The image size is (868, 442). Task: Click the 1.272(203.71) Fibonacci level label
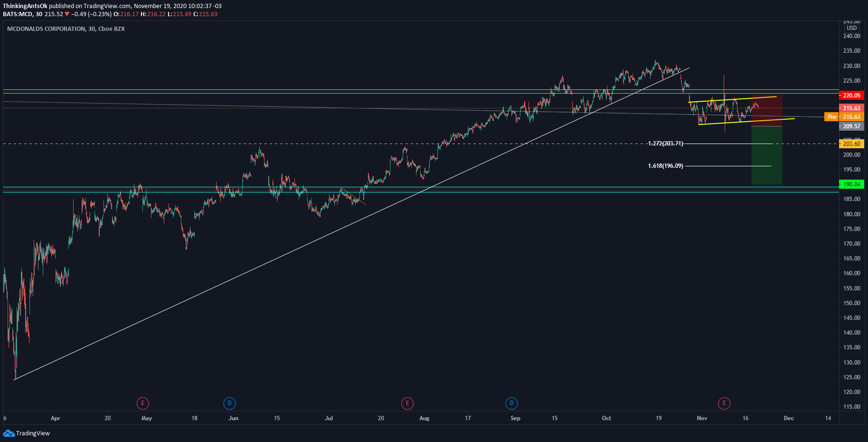pyautogui.click(x=665, y=144)
